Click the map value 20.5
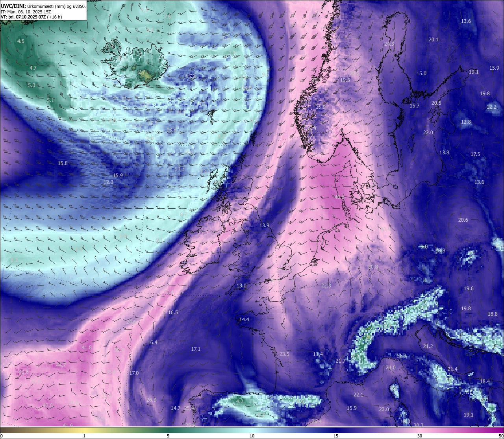The height and width of the screenshot is (439, 504). 436,103
